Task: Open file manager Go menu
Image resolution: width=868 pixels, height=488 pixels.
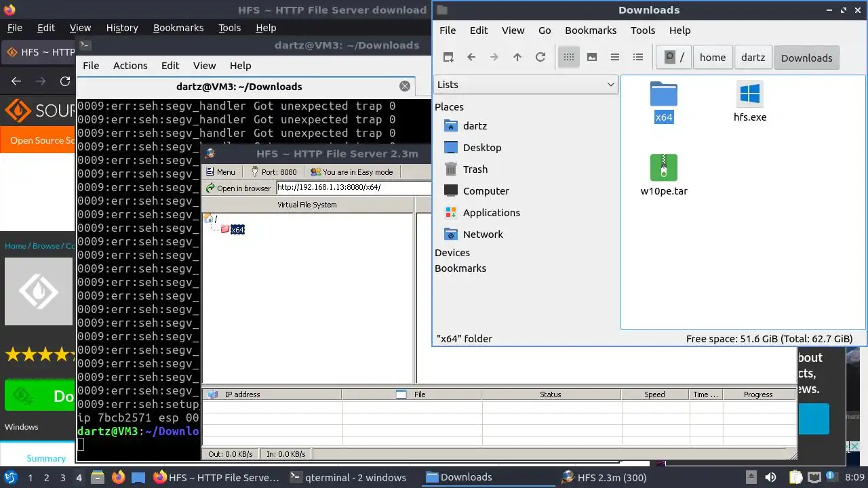Action: (x=545, y=30)
